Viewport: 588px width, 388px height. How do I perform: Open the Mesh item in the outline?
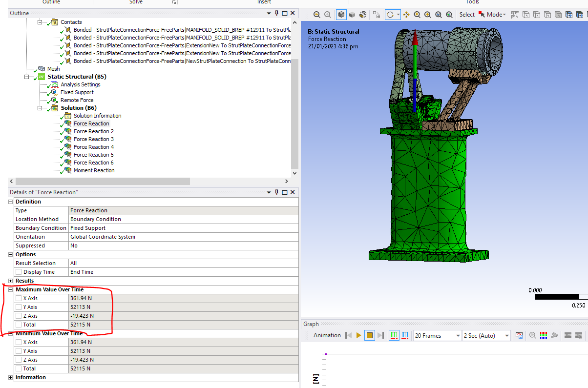(53, 69)
